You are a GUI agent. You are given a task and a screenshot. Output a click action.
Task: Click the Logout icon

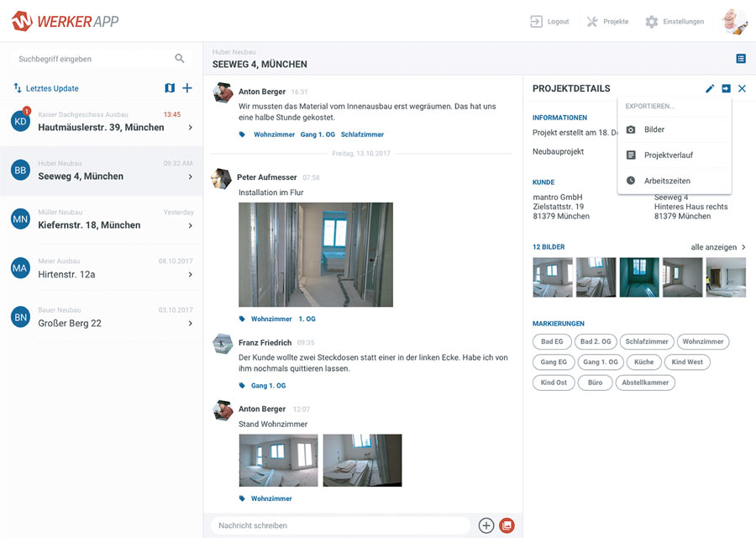pyautogui.click(x=536, y=22)
